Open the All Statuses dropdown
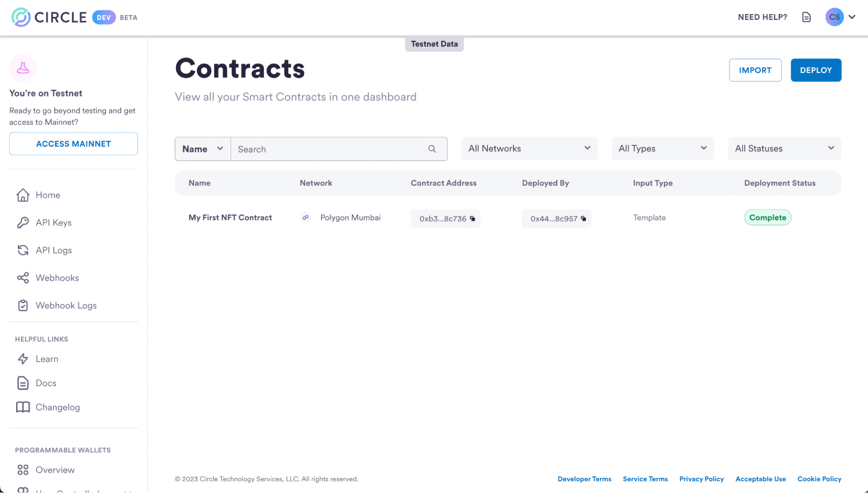The width and height of the screenshot is (868, 493). pyautogui.click(x=785, y=149)
